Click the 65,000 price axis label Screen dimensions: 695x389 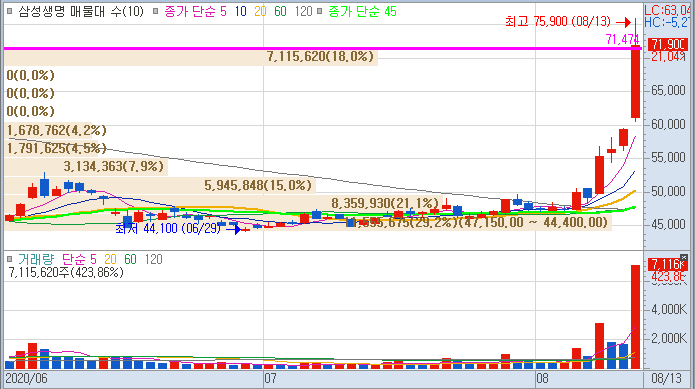(x=668, y=90)
